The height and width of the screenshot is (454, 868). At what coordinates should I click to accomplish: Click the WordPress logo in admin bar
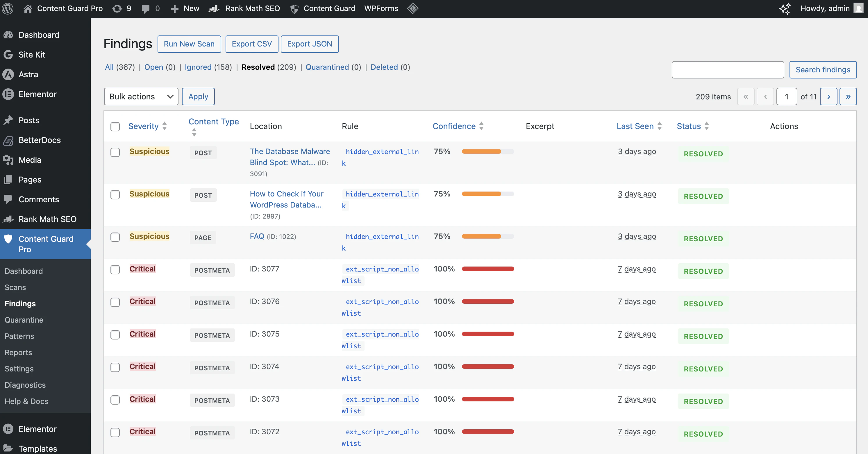click(8, 8)
